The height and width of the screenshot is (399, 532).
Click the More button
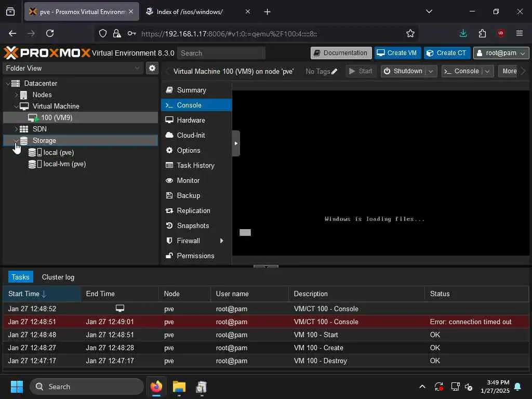tap(509, 71)
